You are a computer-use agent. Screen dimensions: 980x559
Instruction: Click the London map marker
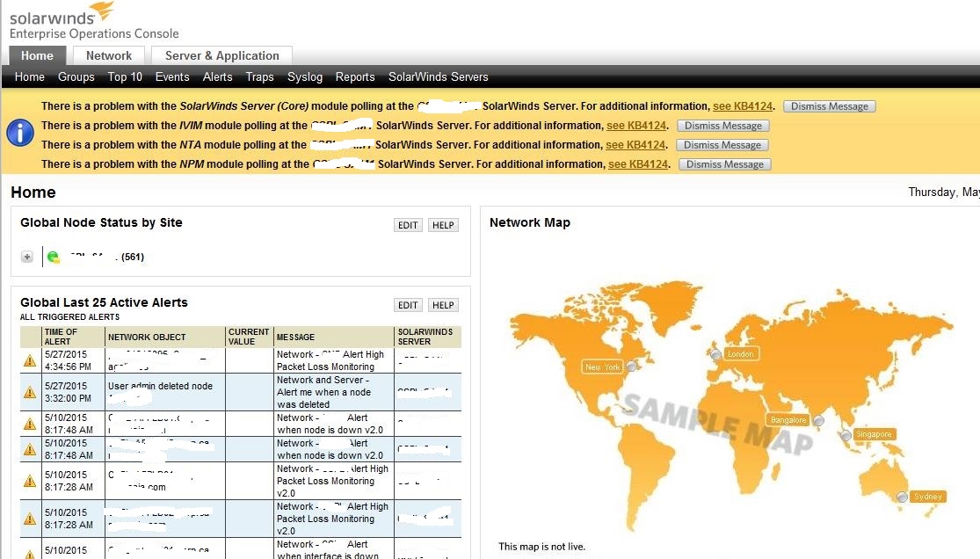point(715,354)
